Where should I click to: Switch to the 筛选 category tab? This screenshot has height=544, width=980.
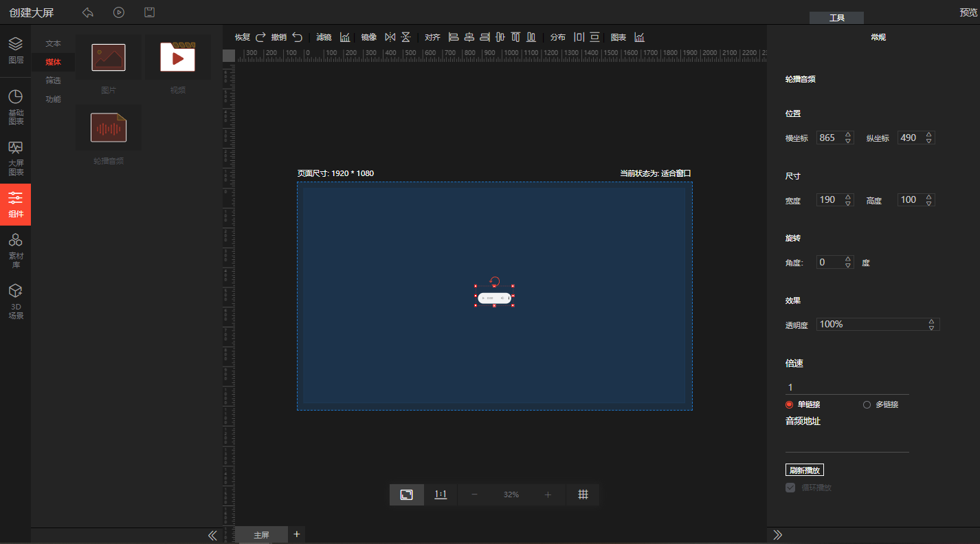pyautogui.click(x=53, y=80)
